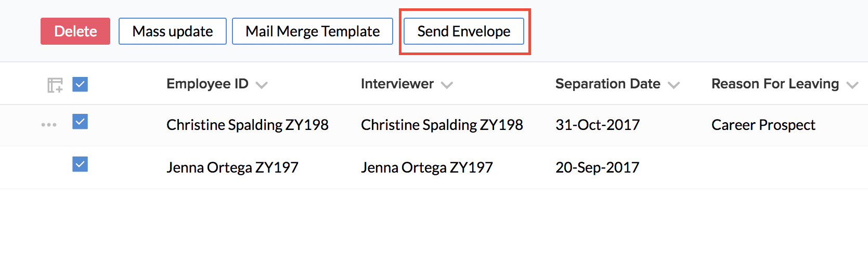Uncheck the Jenna Ortega ZY197 row checkbox
Screen dimensions: 868x275
pyautogui.click(x=80, y=164)
